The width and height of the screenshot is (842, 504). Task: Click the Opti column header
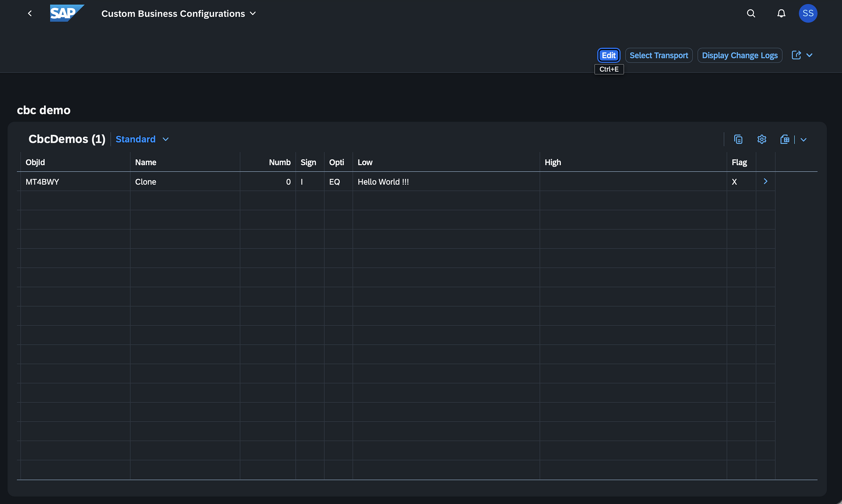point(338,162)
